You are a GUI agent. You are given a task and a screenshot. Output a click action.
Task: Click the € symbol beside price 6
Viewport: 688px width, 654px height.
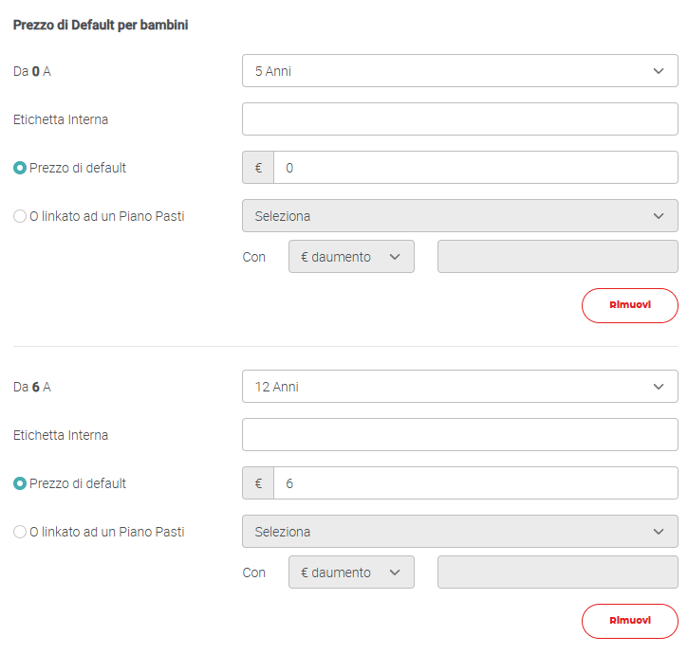tap(258, 484)
